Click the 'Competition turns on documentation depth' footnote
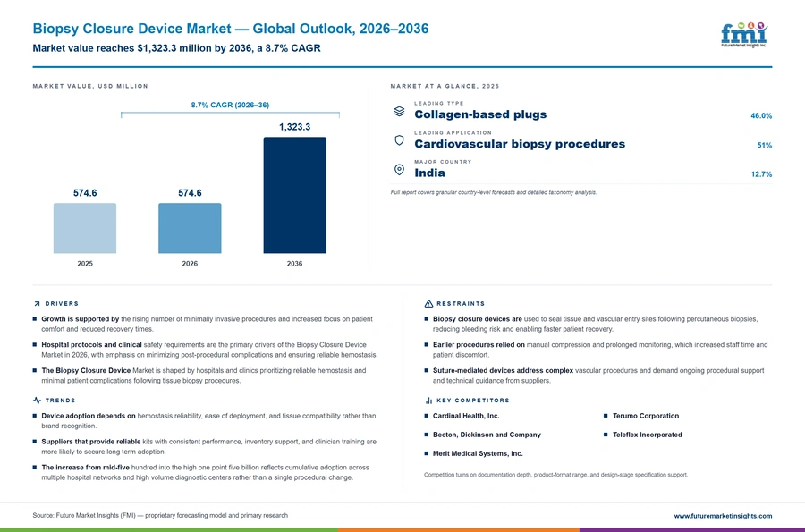Image resolution: width=805 pixels, height=532 pixels. 556,475
